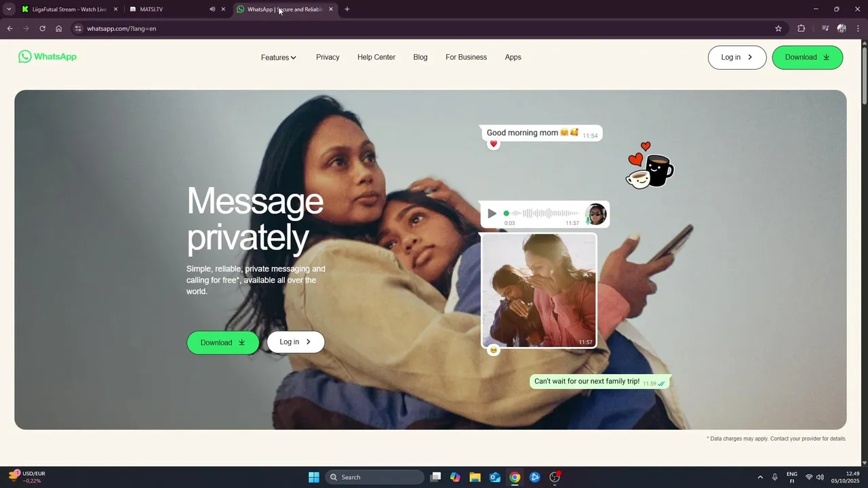The image size is (868, 488).
Task: Close the LiigaFutsal Stream tab
Action: [x=115, y=9]
